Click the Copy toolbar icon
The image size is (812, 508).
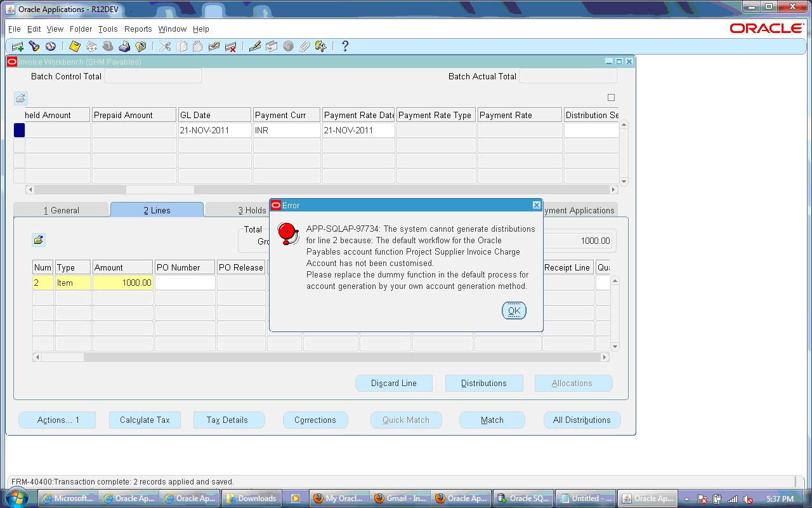tap(181, 46)
